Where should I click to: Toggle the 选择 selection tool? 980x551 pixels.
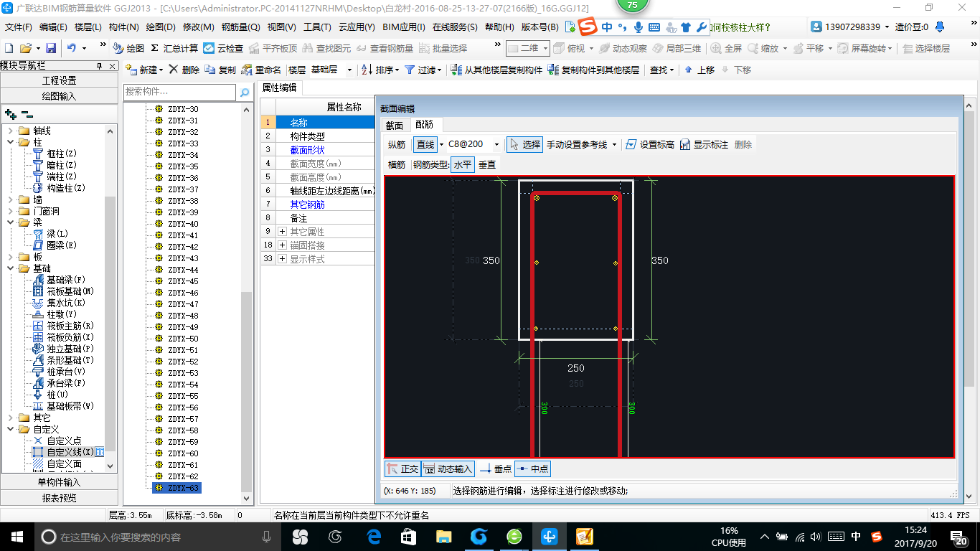524,144
